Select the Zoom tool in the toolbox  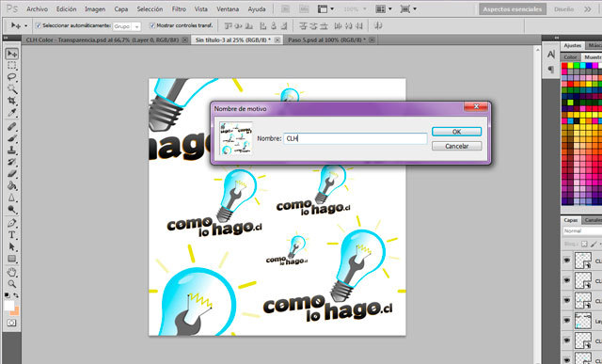[x=12, y=284]
